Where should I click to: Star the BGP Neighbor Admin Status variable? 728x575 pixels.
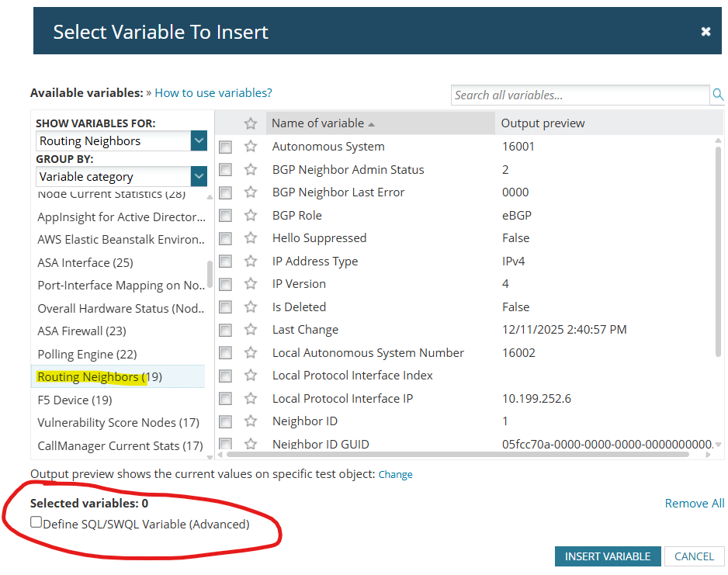tap(251, 169)
